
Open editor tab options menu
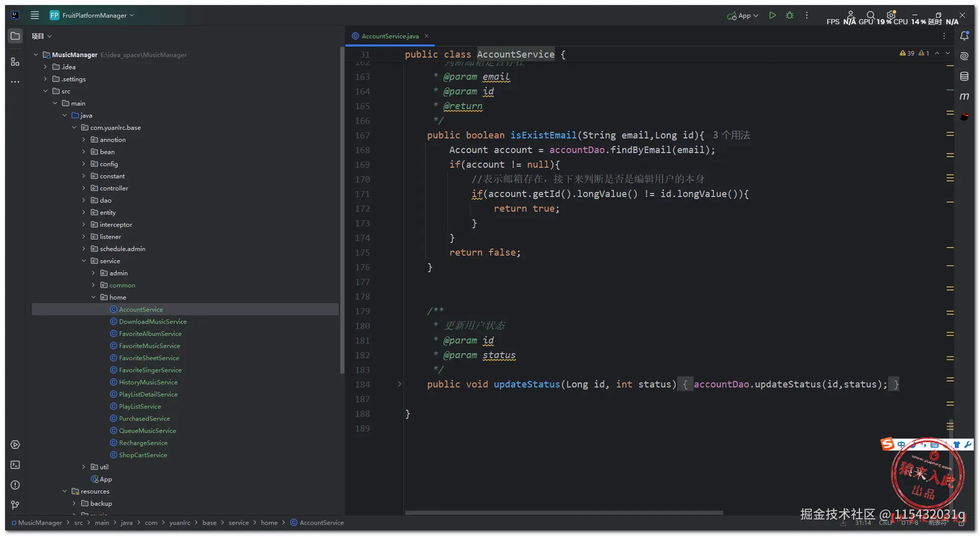point(944,36)
